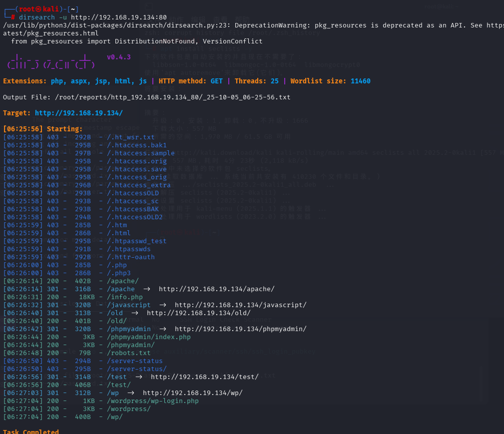Image resolution: width=504 pixels, height=434 pixels.
Task: Select the Wordlist size value 11460
Action: coord(360,81)
